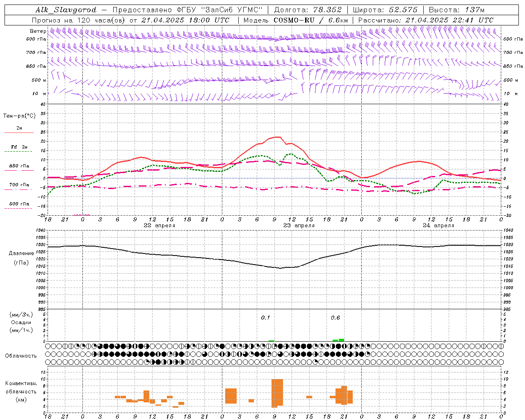
Task: Click the (мм/1ч.) precipitation unit label
Action: [x=21, y=330]
